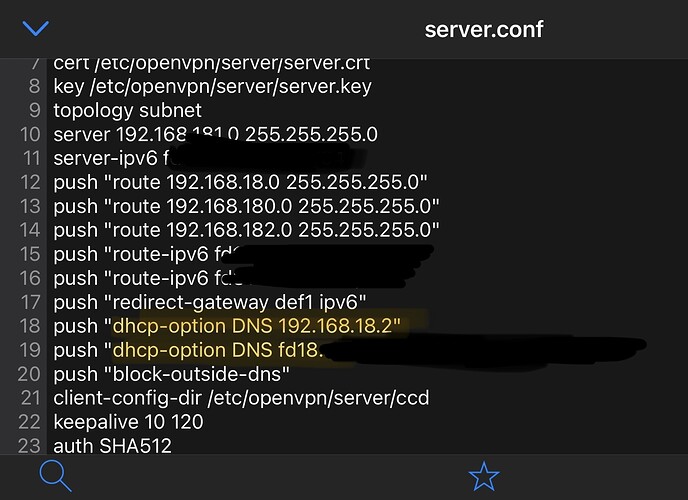Viewport: 688px width, 500px height.
Task: Tap the search magnifier icon
Action: 55,476
